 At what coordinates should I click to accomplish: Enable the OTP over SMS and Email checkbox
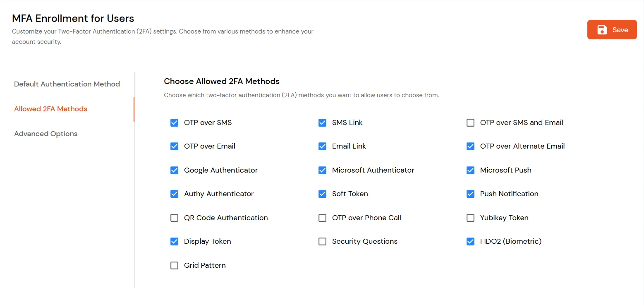coord(470,122)
